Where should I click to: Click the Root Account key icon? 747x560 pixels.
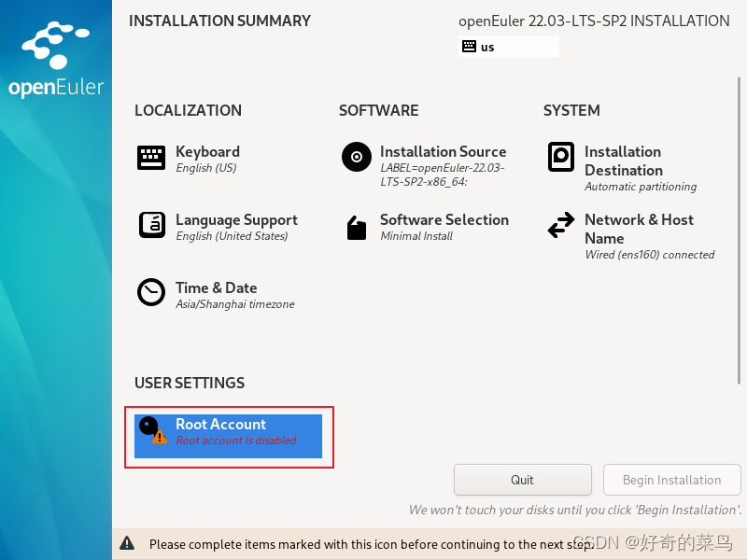[152, 429]
